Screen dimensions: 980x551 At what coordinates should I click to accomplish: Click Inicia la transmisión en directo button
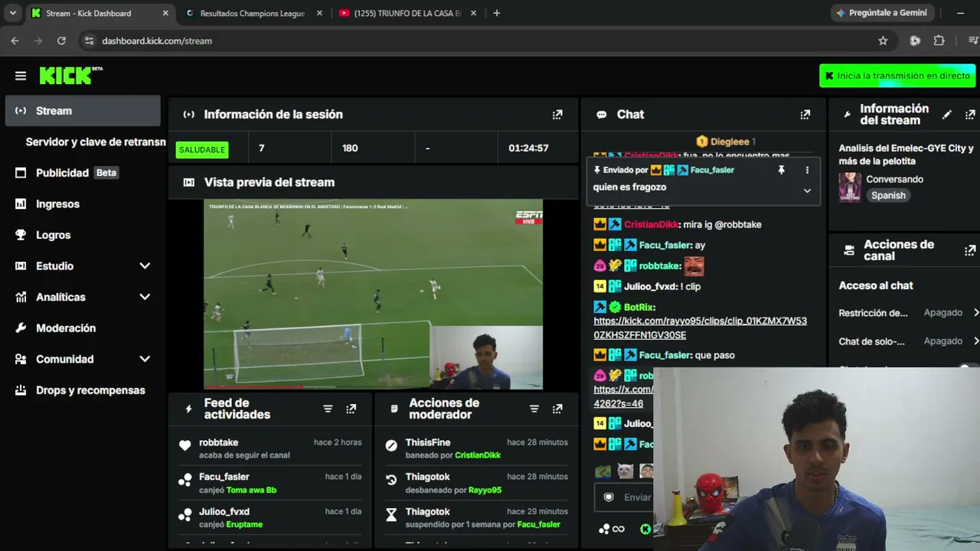point(897,76)
